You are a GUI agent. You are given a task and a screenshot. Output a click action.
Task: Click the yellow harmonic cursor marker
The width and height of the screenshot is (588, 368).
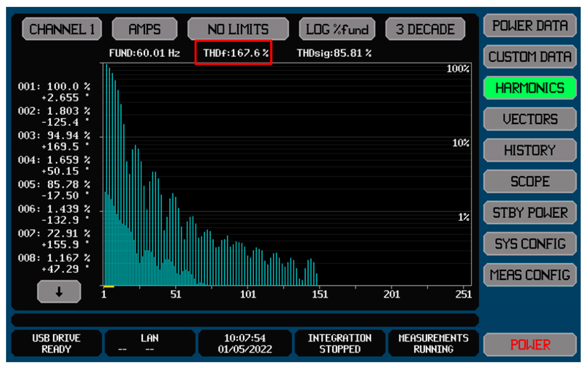point(109,287)
